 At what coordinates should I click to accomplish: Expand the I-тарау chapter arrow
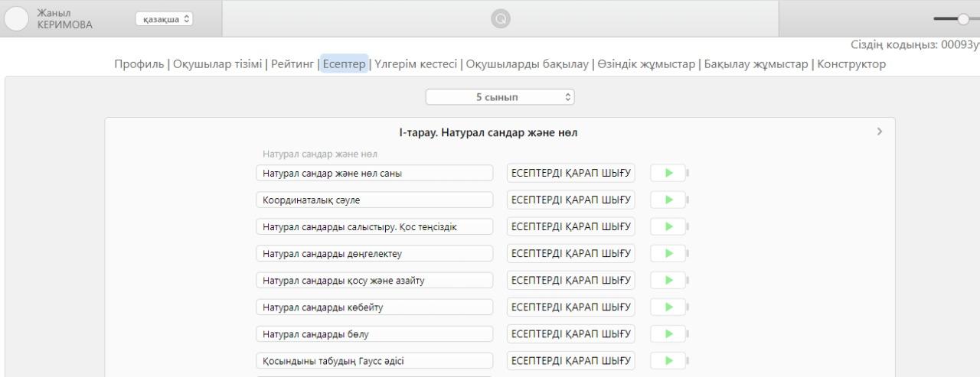(x=879, y=132)
